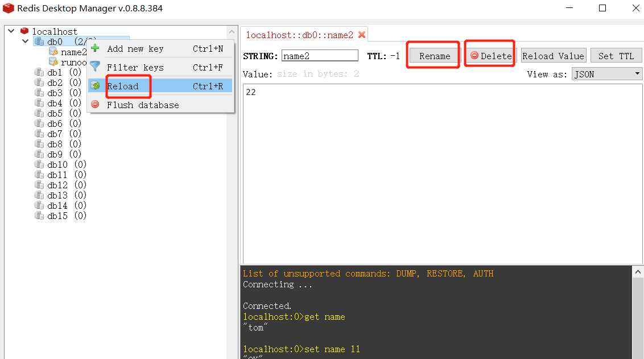Choose Reload from context menu
The height and width of the screenshot is (359, 644).
(160, 86)
